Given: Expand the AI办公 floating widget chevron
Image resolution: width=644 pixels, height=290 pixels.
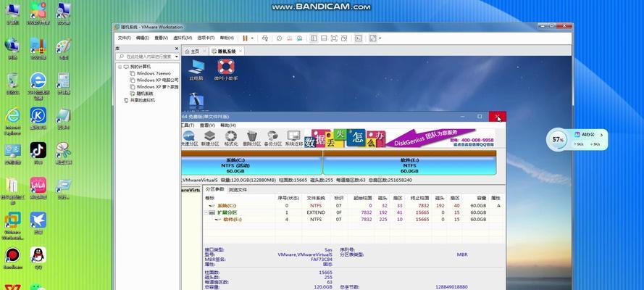Looking at the screenshot, I should pos(602,134).
